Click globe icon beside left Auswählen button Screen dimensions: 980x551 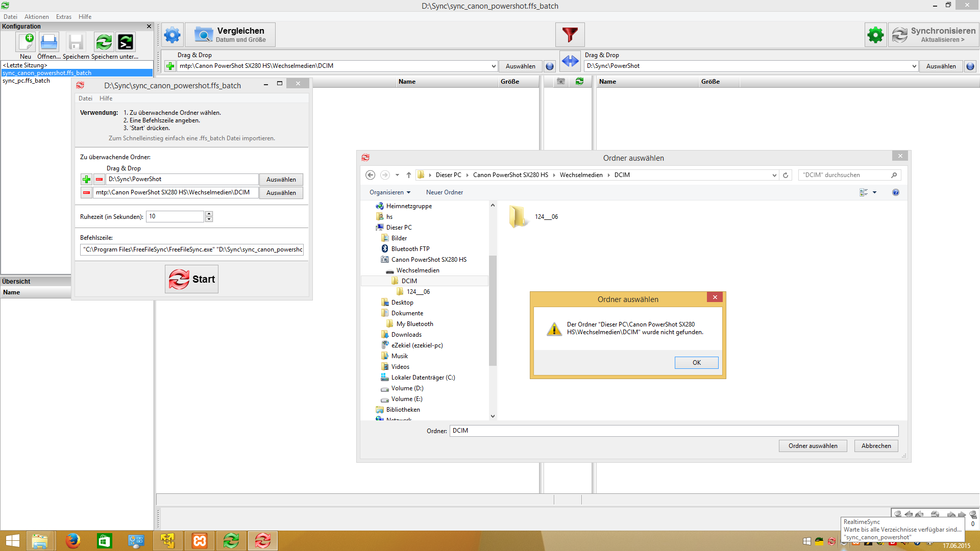click(550, 66)
